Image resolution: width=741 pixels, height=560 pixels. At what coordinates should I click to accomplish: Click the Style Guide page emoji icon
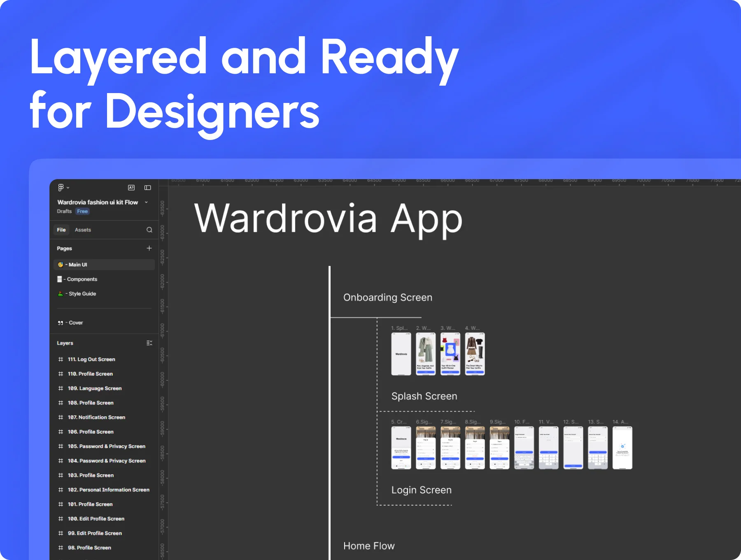point(60,294)
